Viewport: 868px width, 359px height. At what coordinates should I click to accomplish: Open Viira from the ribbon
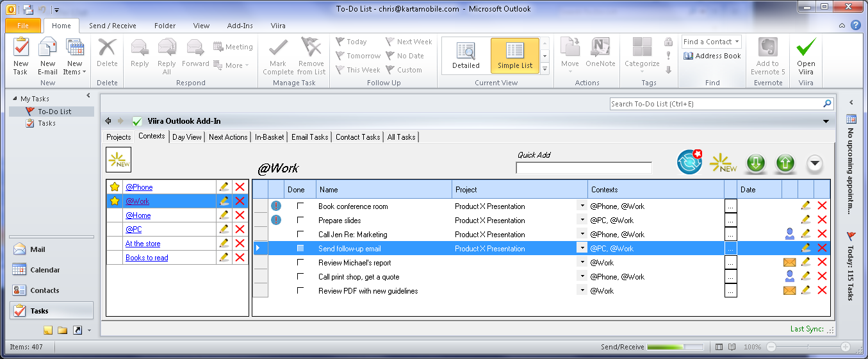point(806,56)
